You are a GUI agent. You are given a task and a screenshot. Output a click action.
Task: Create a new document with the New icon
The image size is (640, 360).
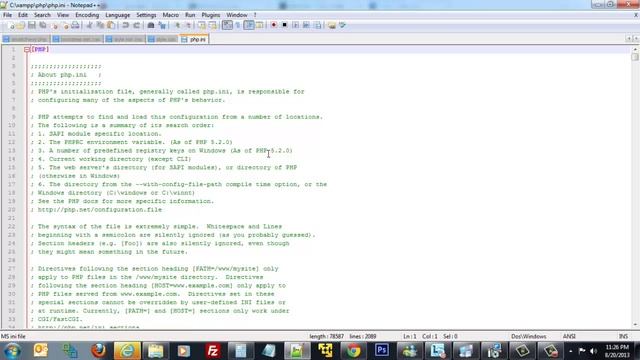click(11, 25)
